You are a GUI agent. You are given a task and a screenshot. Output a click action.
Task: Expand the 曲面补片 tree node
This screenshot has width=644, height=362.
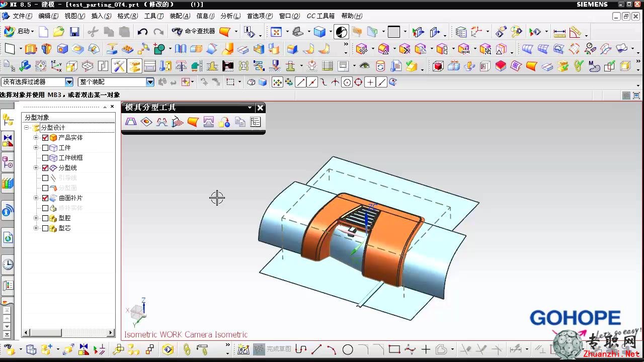(36, 198)
